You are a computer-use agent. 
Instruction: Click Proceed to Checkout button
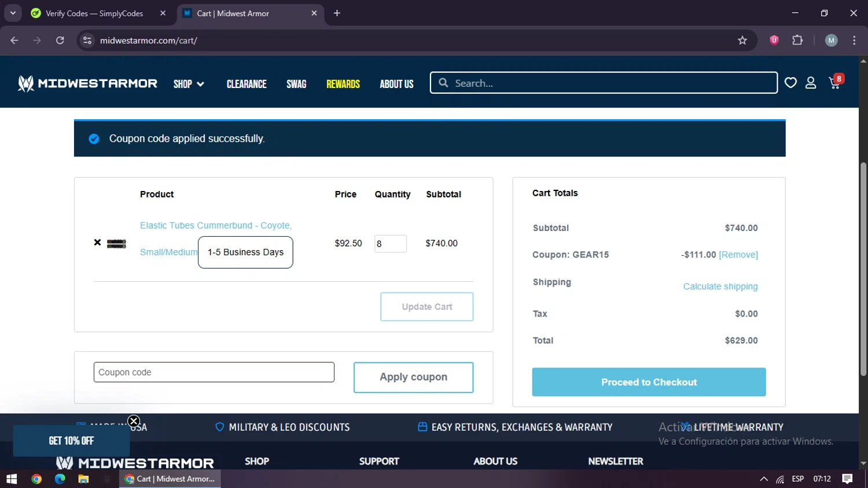[649, 382]
